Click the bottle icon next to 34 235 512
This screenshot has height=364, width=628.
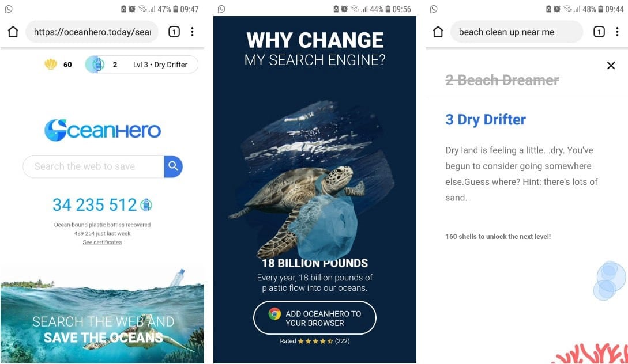click(x=146, y=205)
